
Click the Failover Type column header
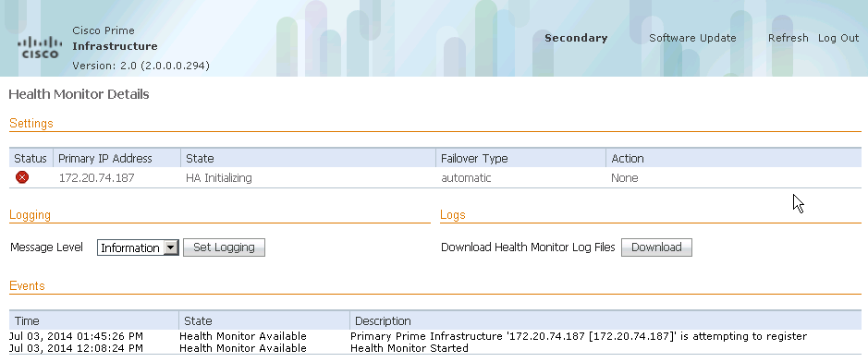coord(474,159)
